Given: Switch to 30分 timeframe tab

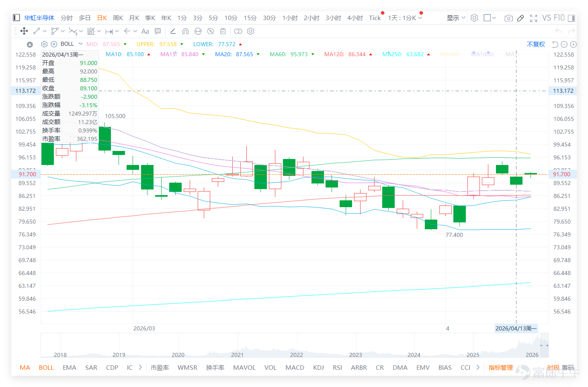Looking at the screenshot, I should [x=269, y=18].
